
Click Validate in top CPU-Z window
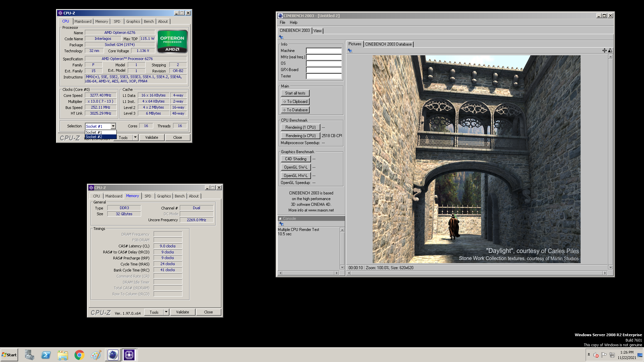152,137
